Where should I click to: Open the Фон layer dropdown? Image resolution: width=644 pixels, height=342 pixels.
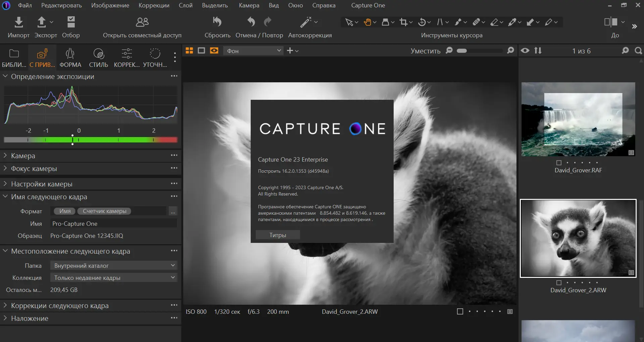pos(253,51)
